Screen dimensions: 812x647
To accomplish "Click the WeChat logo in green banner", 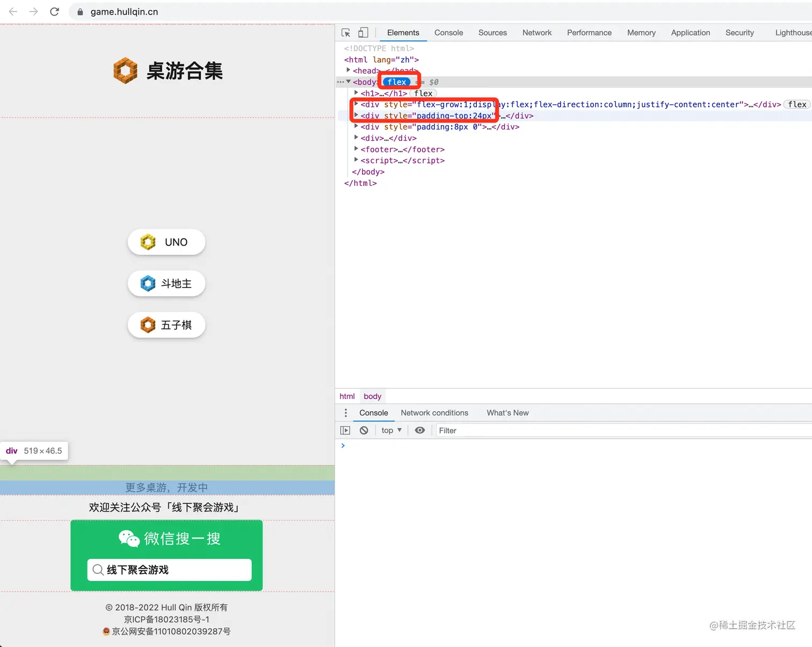I will click(129, 538).
